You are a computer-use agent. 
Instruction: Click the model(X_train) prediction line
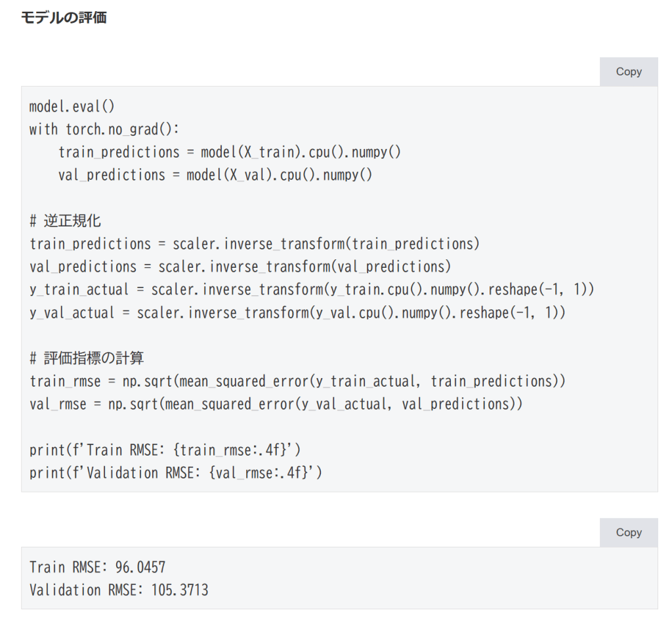(230, 152)
